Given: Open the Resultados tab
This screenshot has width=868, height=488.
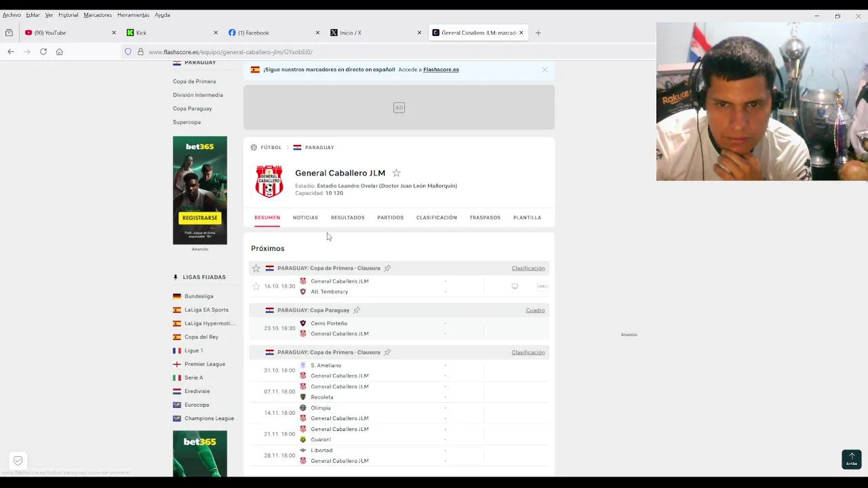Looking at the screenshot, I should (348, 218).
